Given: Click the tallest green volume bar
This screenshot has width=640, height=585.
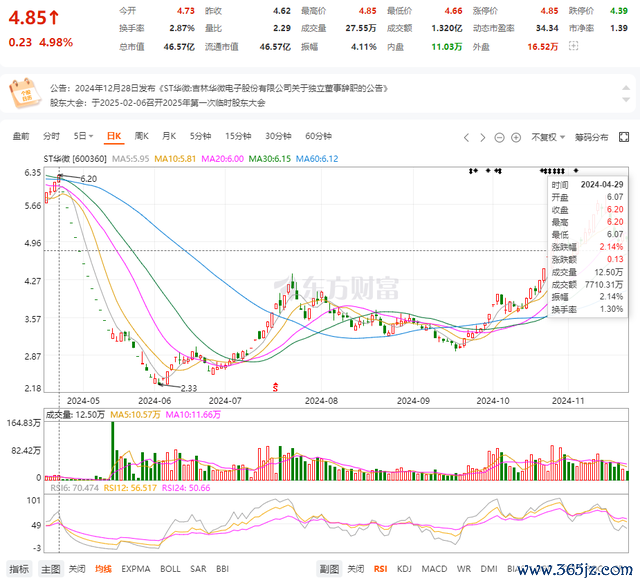Looking at the screenshot, I should [x=113, y=451].
